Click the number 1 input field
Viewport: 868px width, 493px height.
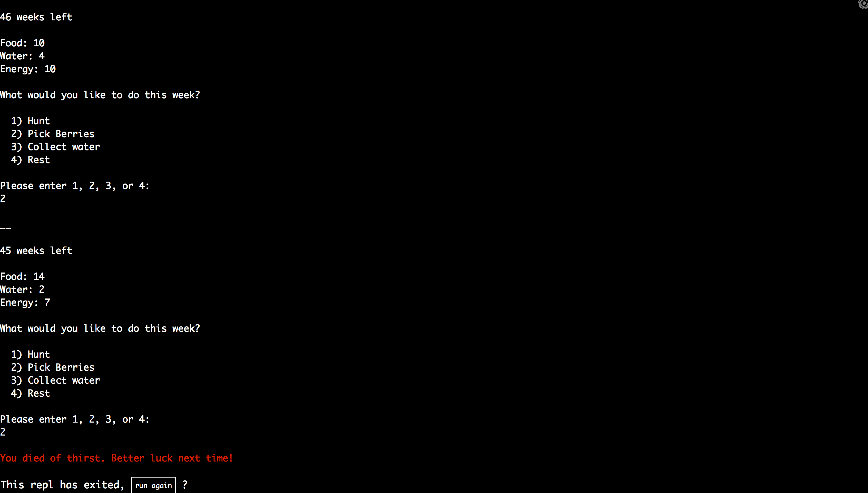coord(3,198)
